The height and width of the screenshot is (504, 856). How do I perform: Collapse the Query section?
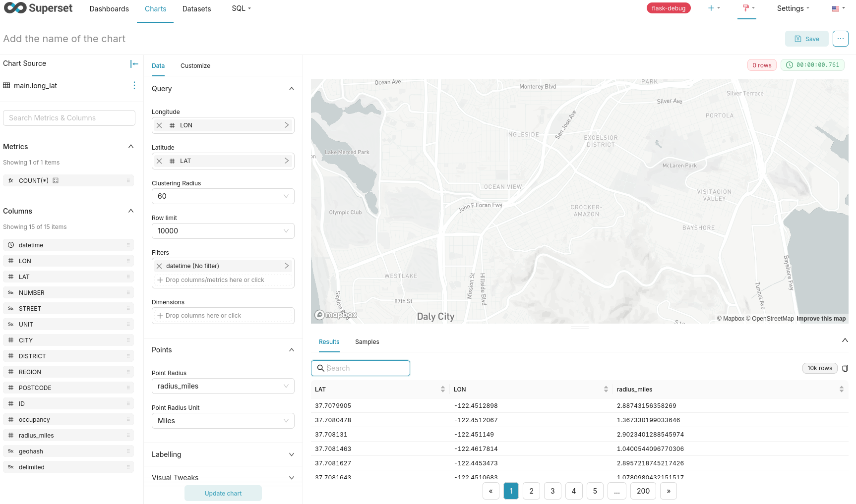tap(292, 89)
